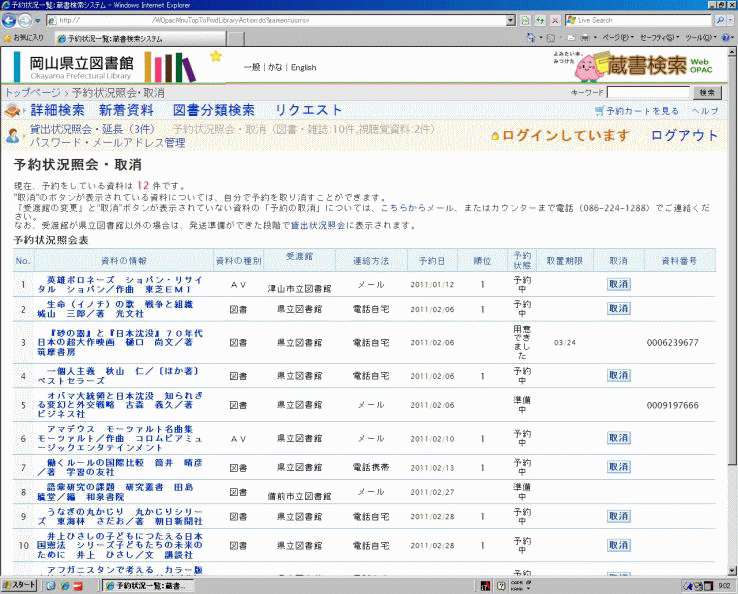Click 予約カートを見る cart link
Screen dimensions: 738x594
pos(636,111)
